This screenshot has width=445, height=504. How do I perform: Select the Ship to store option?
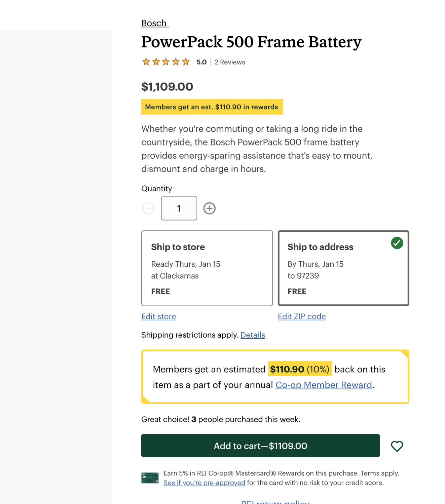click(207, 268)
